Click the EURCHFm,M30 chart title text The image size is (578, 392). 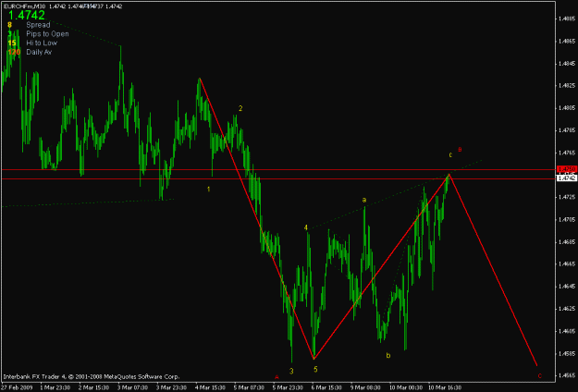coord(24,6)
